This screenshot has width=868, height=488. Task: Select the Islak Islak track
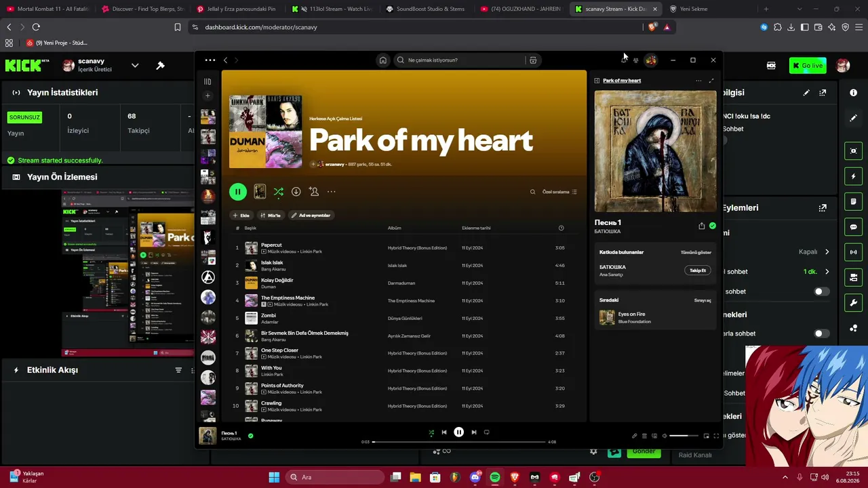(x=404, y=266)
